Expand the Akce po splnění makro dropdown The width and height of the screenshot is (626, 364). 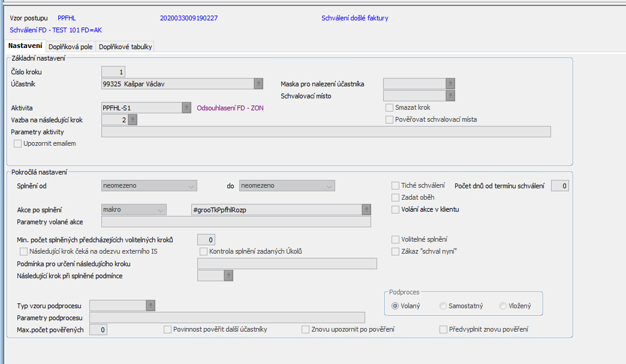click(134, 210)
